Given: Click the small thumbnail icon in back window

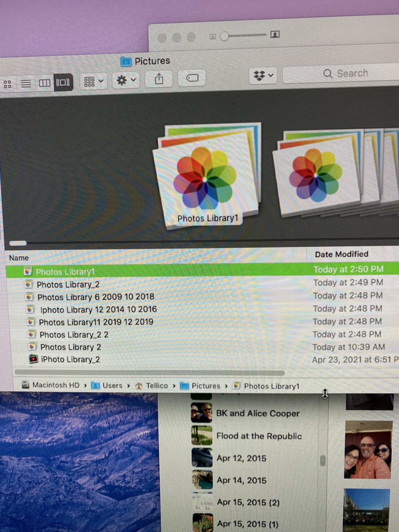Looking at the screenshot, I should (x=212, y=37).
